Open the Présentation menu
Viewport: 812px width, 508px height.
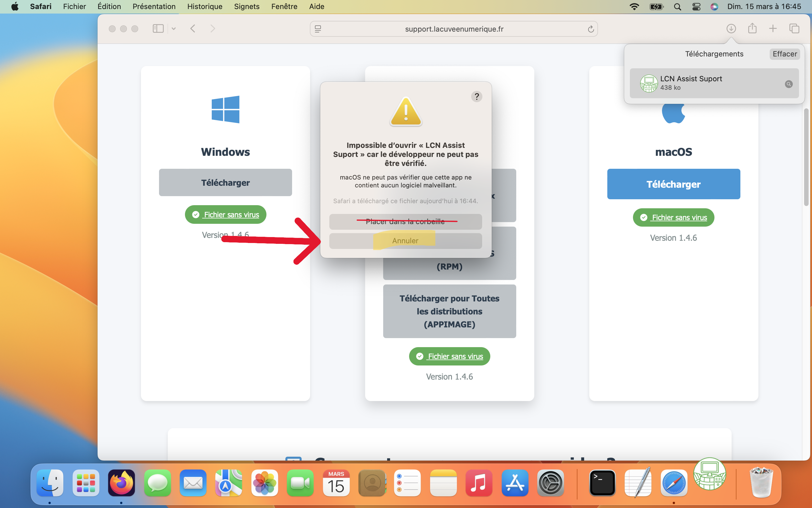(154, 6)
